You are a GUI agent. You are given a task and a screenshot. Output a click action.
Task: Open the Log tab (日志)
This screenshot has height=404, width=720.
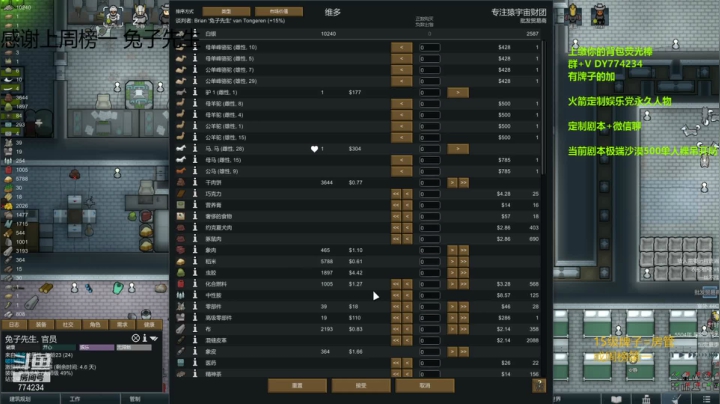tap(14, 325)
